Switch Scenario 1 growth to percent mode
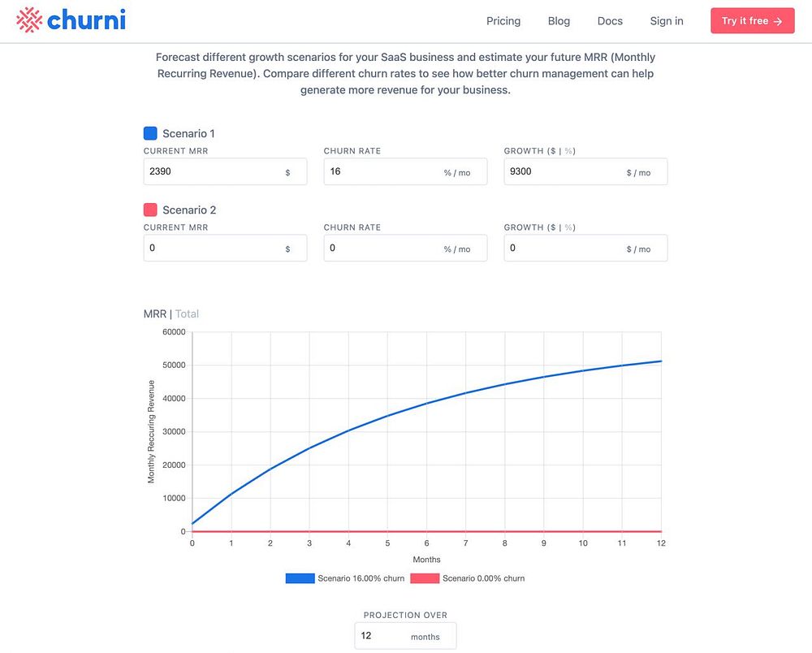 [x=568, y=151]
